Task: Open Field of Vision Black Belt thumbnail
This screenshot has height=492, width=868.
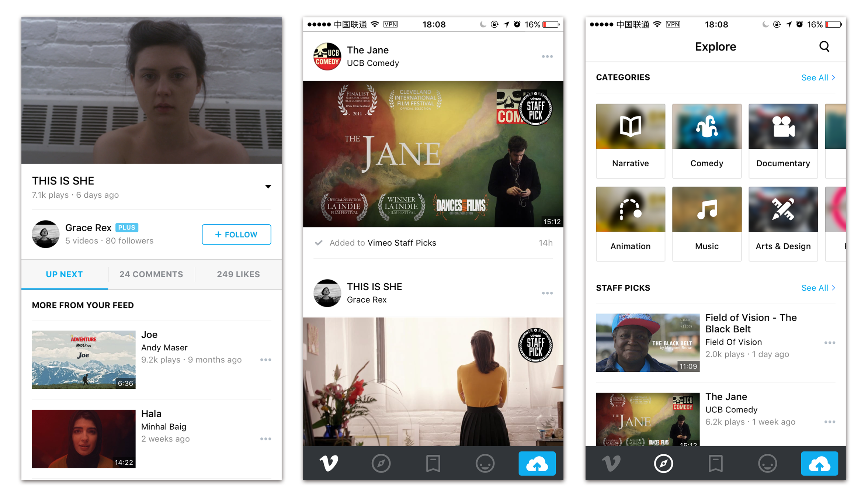Action: 647,343
